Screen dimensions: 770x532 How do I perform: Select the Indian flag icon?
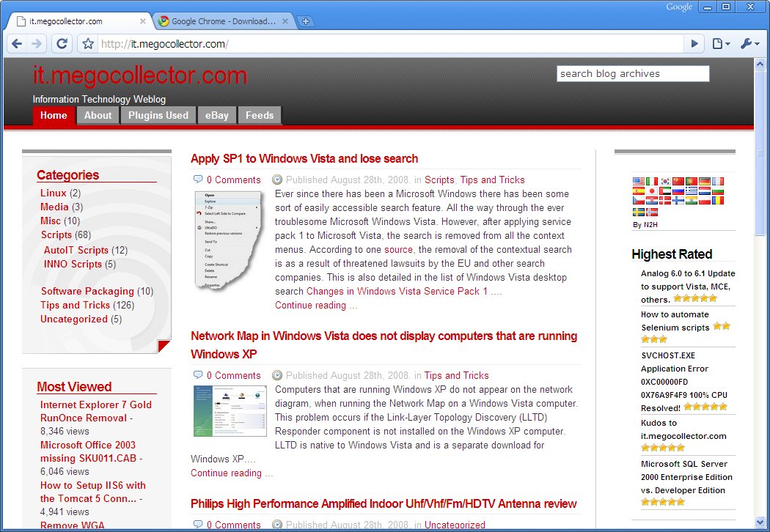(692, 200)
